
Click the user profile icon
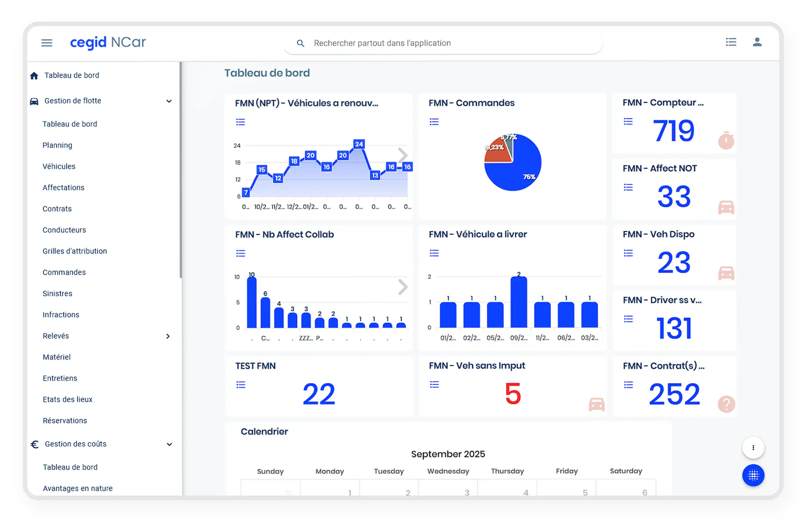[757, 42]
